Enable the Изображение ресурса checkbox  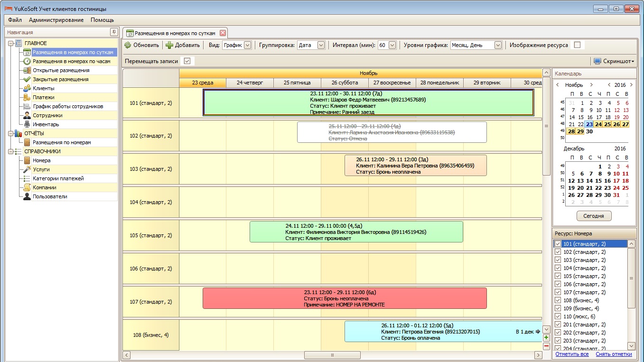pos(577,45)
